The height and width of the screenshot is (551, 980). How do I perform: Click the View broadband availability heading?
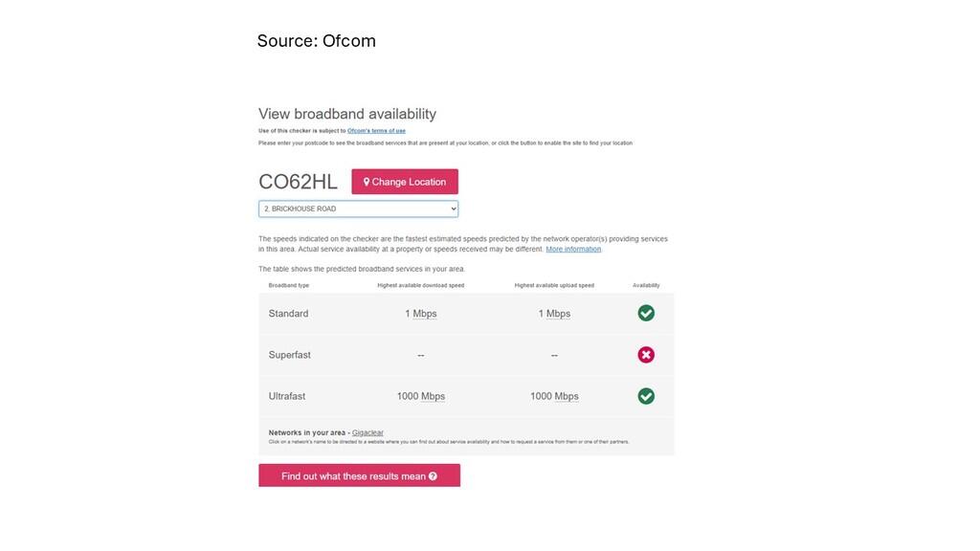(x=347, y=114)
